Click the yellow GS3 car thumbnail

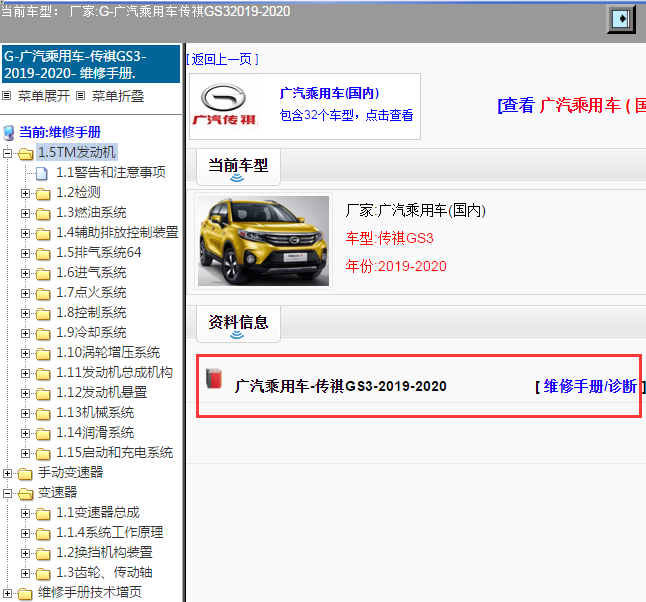(263, 241)
